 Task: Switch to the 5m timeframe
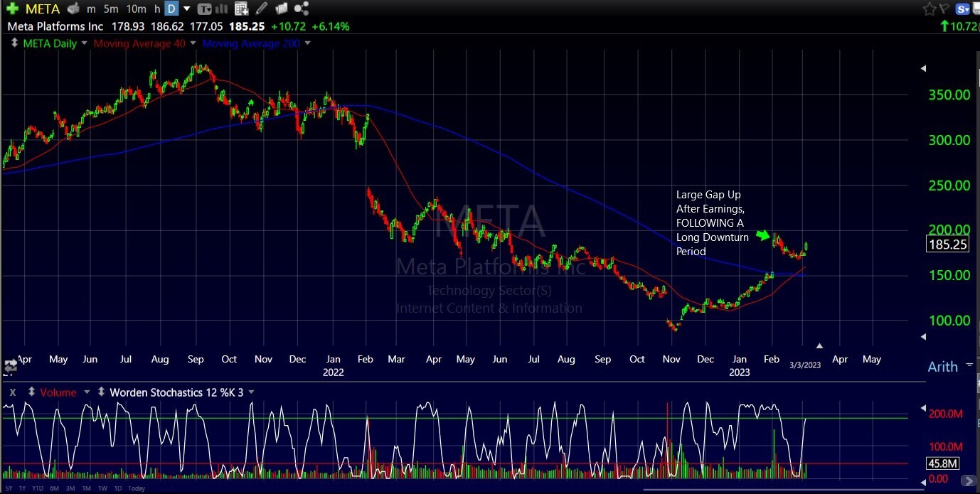point(111,9)
